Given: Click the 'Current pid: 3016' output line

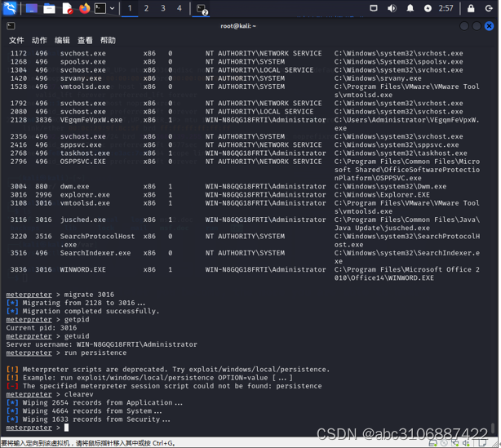Looking at the screenshot, I should click(x=42, y=327).
